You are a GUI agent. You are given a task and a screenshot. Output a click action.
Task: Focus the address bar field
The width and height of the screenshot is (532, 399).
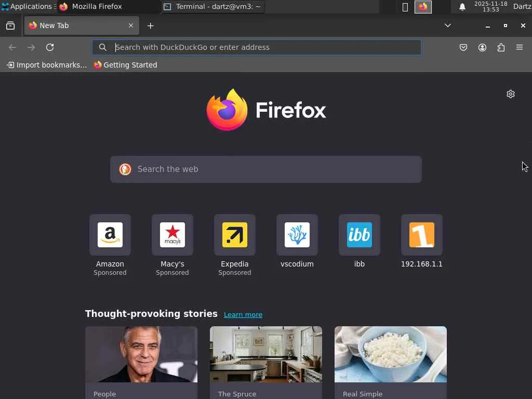257,47
